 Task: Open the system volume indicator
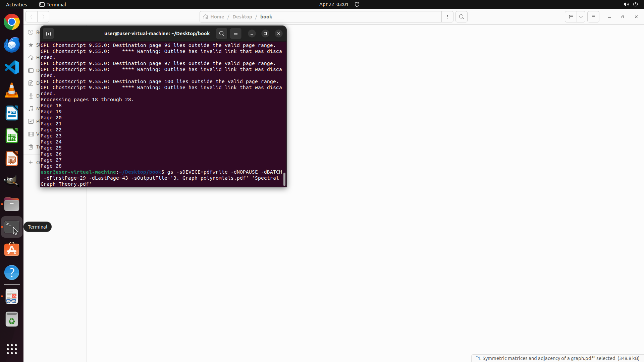[626, 4]
